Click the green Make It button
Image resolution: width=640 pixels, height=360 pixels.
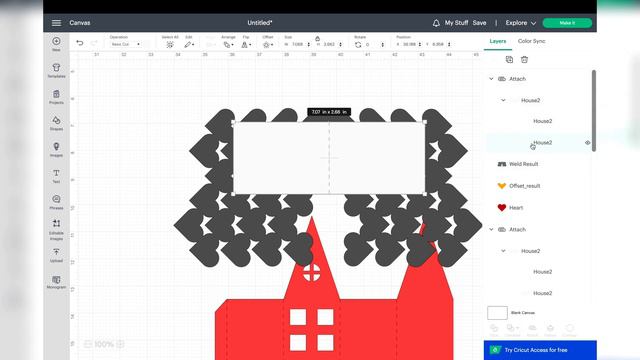click(x=567, y=23)
